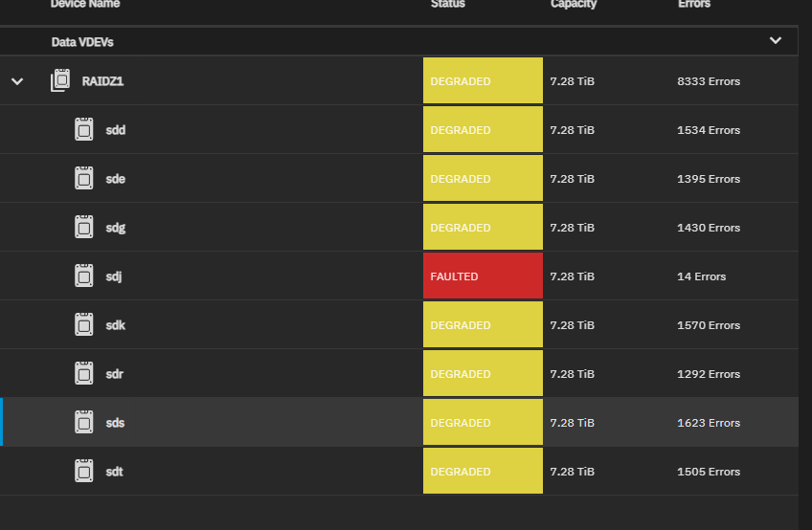Screen dimensions: 812x530
Task: Click the sdg disk icon
Action: (x=84, y=228)
